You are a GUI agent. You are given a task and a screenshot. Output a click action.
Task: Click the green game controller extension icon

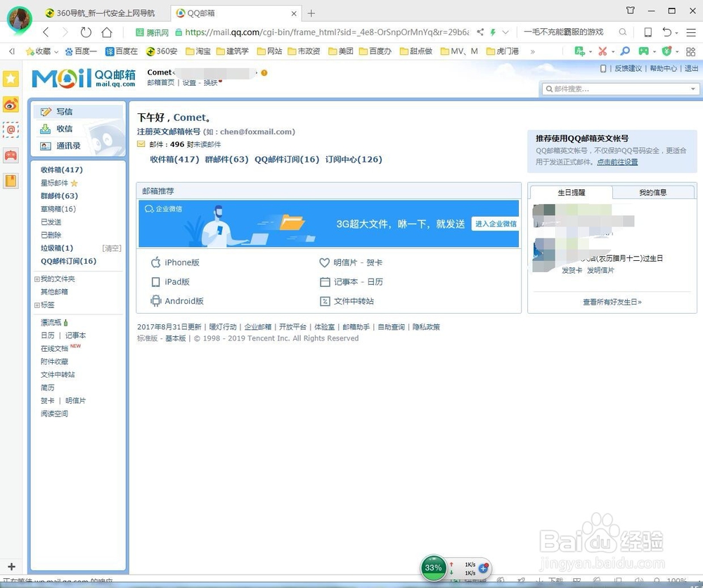(643, 51)
